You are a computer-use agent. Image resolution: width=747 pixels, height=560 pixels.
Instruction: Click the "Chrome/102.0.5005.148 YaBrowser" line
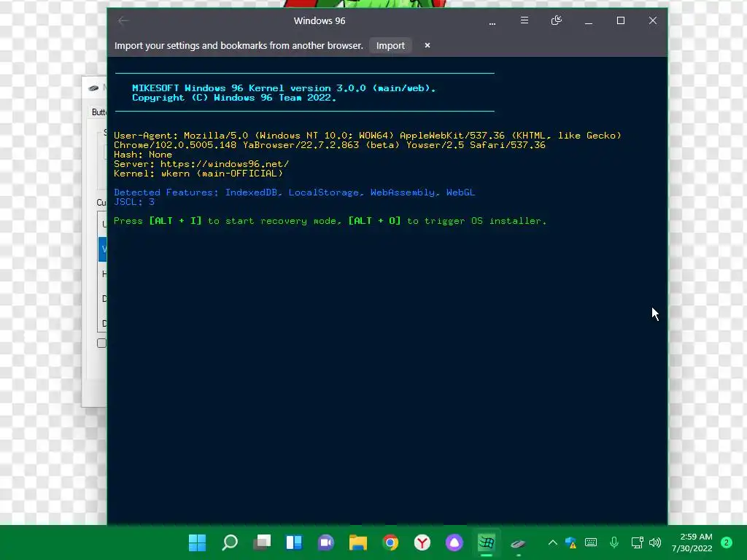pos(330,145)
